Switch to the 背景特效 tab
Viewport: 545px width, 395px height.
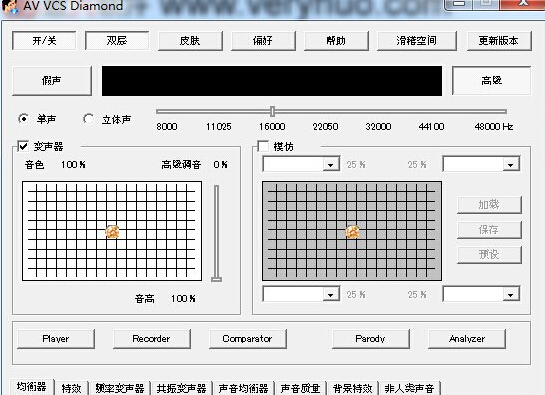point(353,388)
